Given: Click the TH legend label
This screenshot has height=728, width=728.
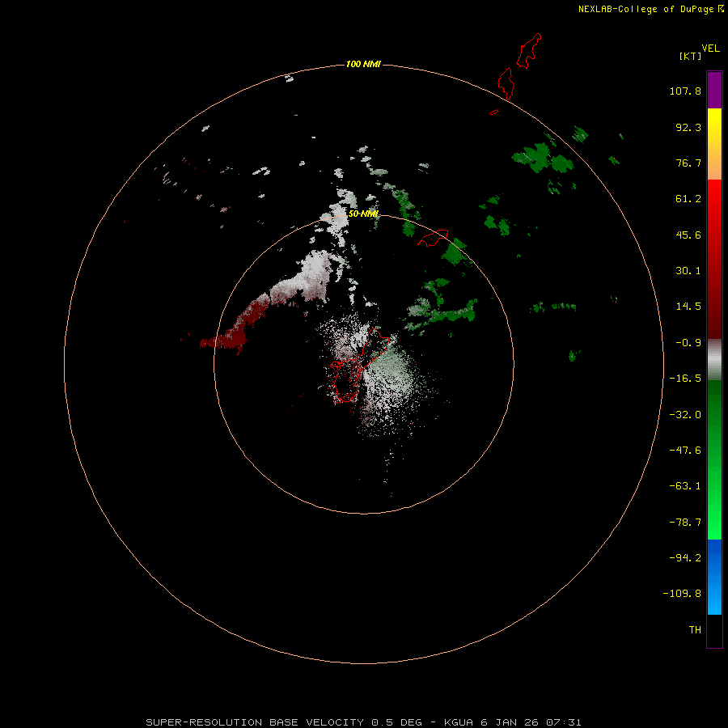Looking at the screenshot, I should pos(695,630).
